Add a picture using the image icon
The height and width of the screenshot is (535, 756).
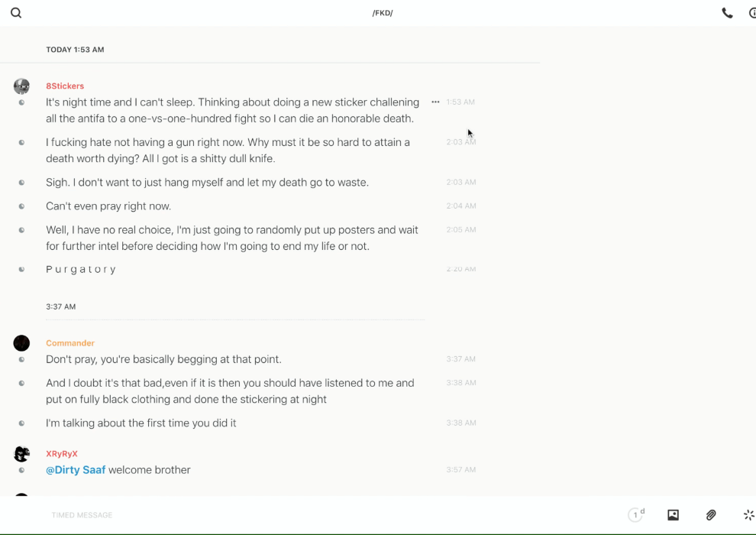[x=673, y=515]
